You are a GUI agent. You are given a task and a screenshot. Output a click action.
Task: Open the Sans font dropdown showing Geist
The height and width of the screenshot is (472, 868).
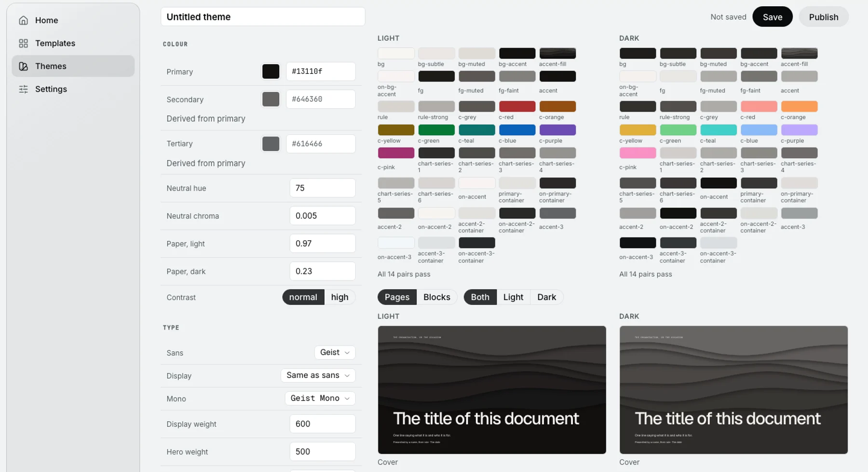(x=335, y=352)
